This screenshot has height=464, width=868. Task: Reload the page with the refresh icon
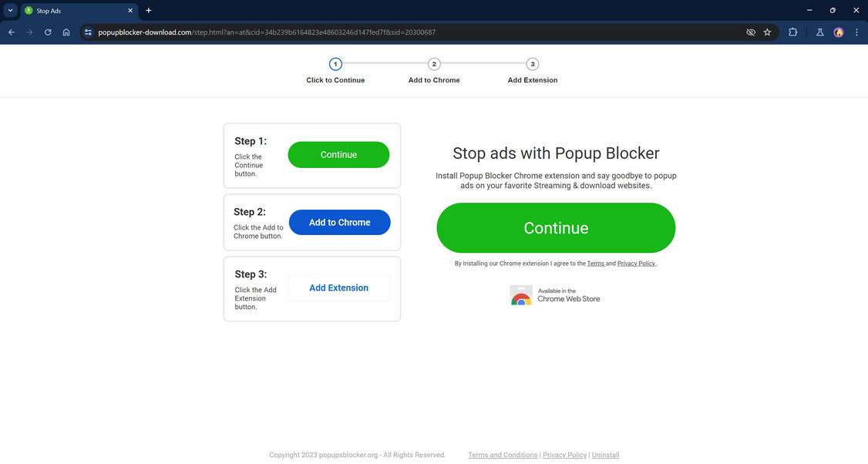coord(47,32)
